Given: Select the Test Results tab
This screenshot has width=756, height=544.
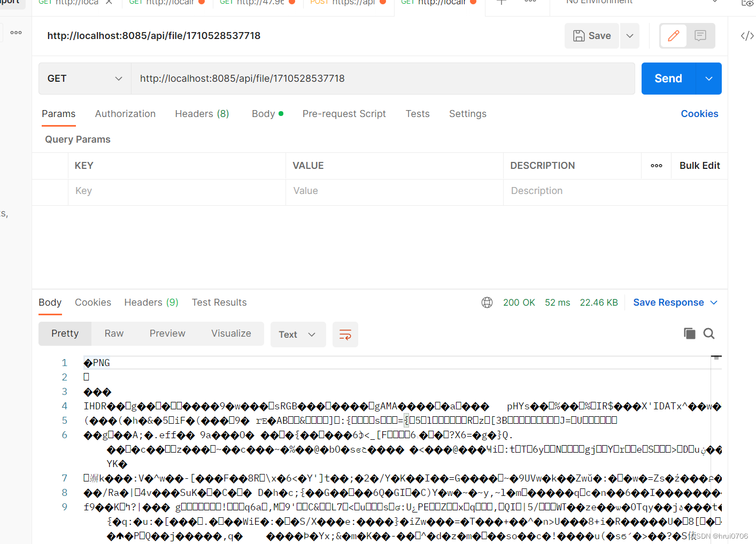Looking at the screenshot, I should [x=219, y=302].
